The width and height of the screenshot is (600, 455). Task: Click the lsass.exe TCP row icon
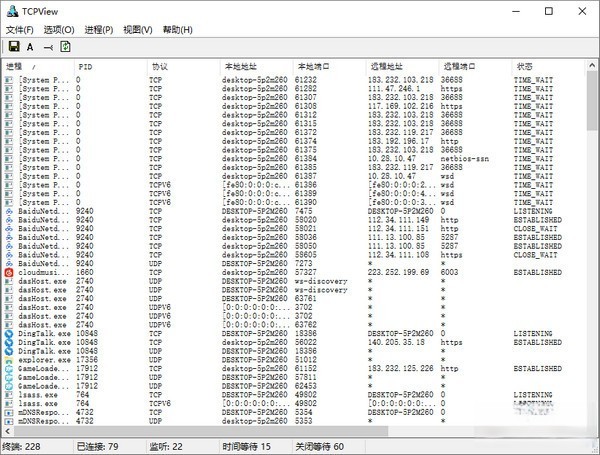click(x=9, y=395)
